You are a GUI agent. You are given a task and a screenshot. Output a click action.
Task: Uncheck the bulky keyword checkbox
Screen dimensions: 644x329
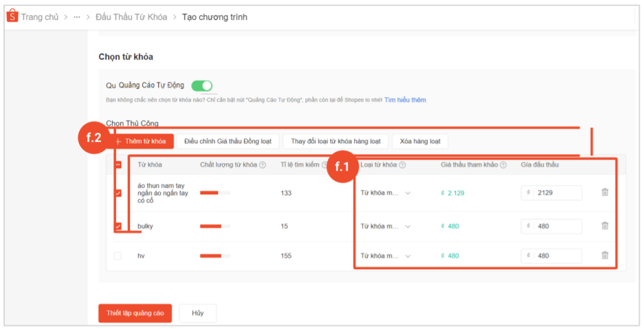tap(118, 226)
